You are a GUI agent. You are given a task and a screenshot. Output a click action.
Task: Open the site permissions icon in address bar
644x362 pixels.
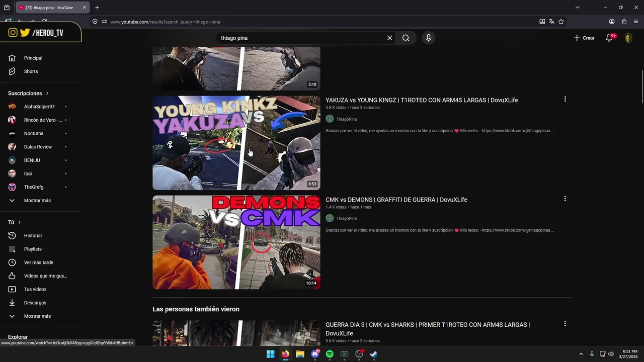(x=104, y=22)
